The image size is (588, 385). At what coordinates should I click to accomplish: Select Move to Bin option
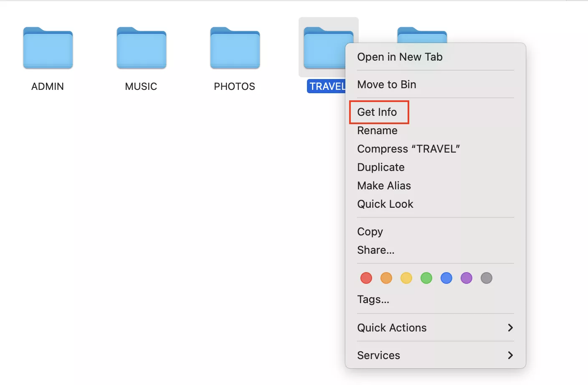pyautogui.click(x=387, y=84)
